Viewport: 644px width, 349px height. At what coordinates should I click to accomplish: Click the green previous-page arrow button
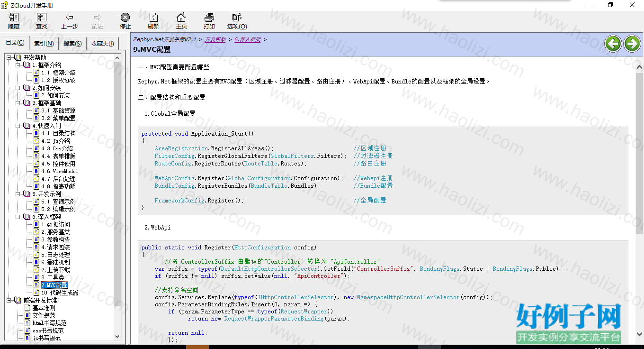click(x=613, y=44)
